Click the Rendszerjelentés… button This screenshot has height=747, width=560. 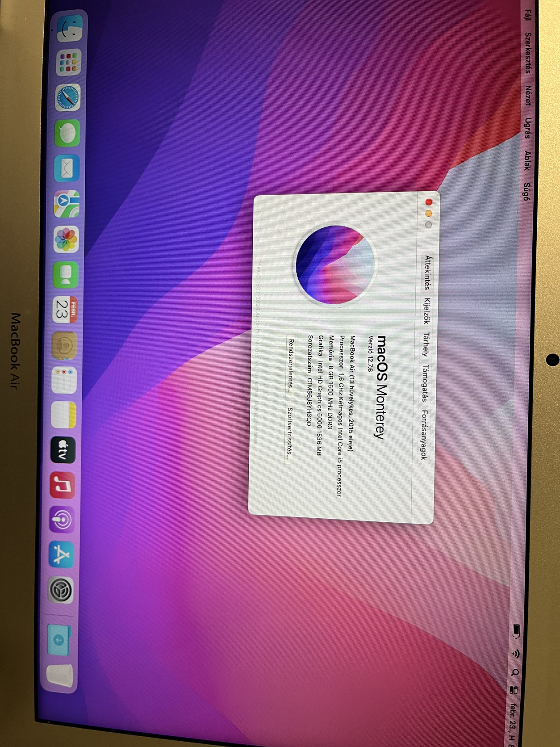pyautogui.click(x=291, y=365)
